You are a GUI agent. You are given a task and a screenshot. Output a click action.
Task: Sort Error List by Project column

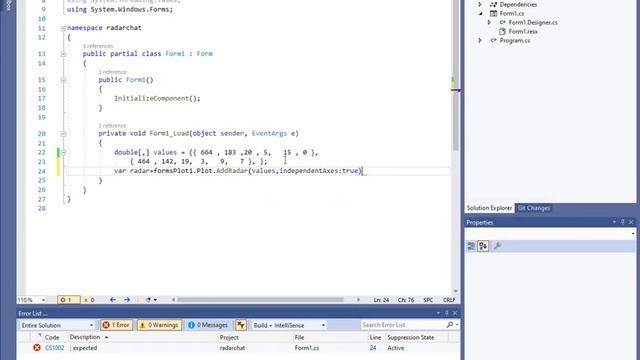(229, 337)
